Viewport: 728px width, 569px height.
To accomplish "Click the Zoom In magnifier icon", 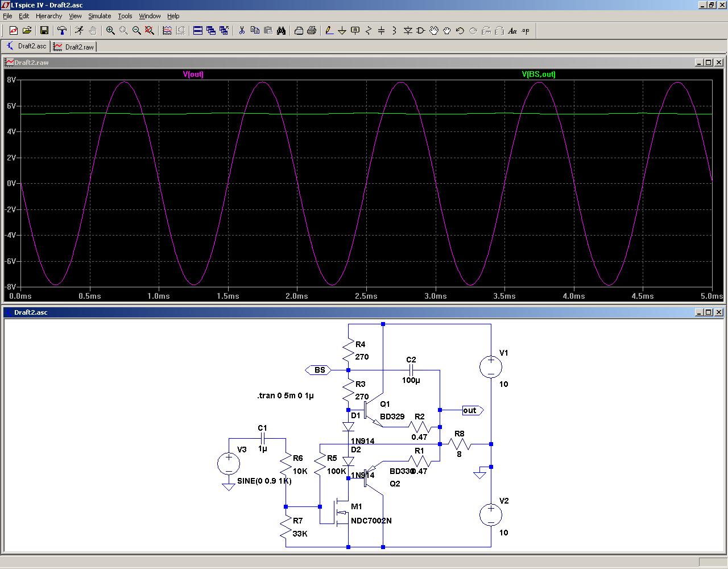I will [110, 31].
